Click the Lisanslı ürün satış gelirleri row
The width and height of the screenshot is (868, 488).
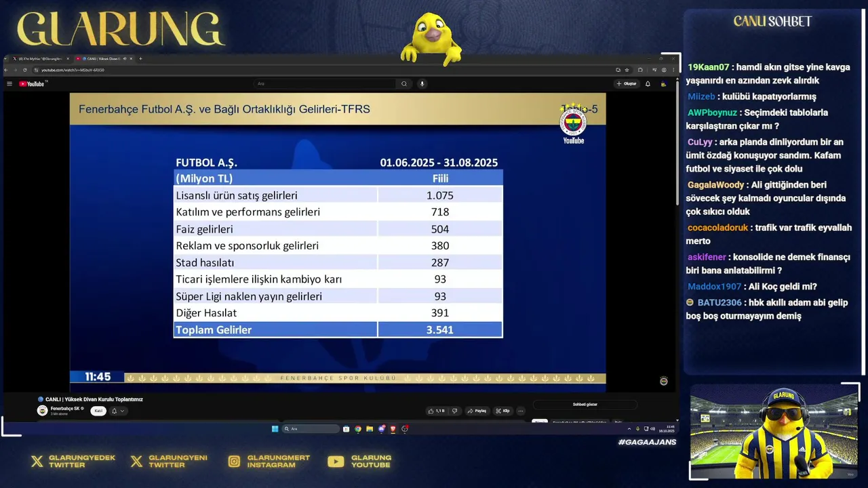point(338,195)
